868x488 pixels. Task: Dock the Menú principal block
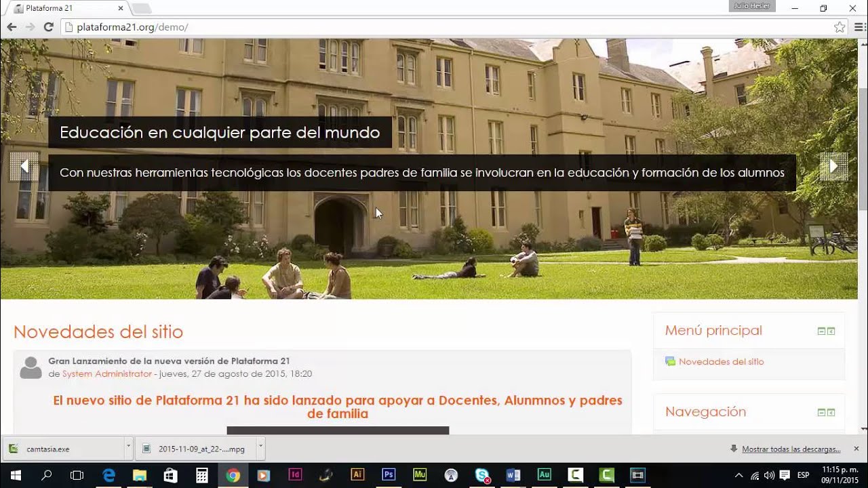click(831, 331)
